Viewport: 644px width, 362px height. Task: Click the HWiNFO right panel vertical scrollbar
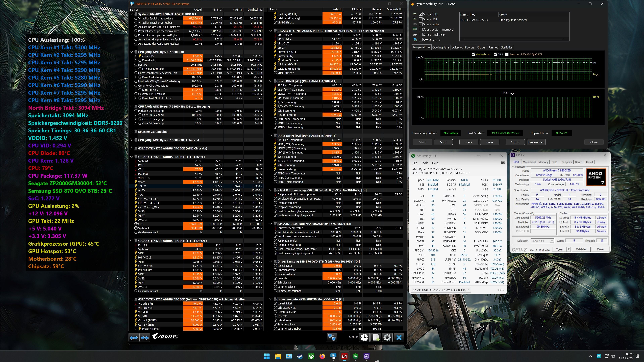405,89
